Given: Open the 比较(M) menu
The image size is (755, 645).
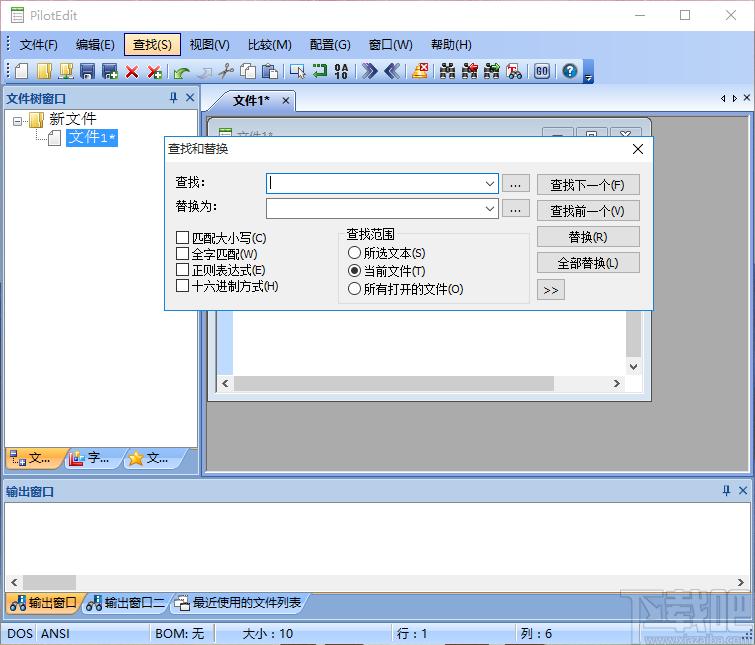Looking at the screenshot, I should (x=270, y=45).
